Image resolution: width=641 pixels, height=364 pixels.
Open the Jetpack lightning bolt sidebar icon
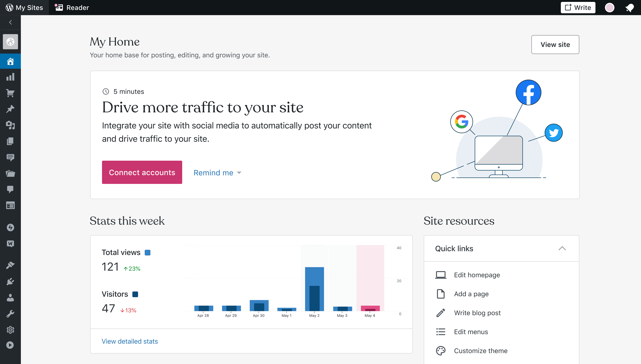(x=10, y=227)
